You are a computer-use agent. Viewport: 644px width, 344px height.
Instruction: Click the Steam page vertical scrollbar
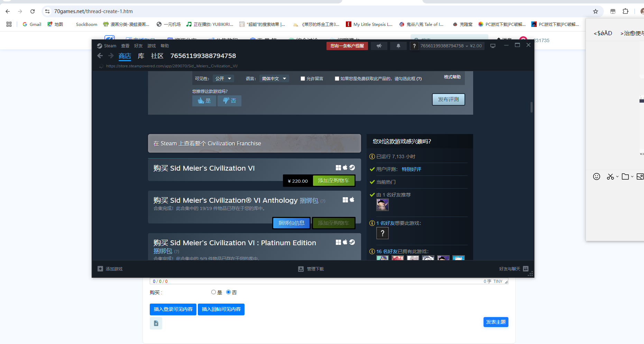point(532,107)
